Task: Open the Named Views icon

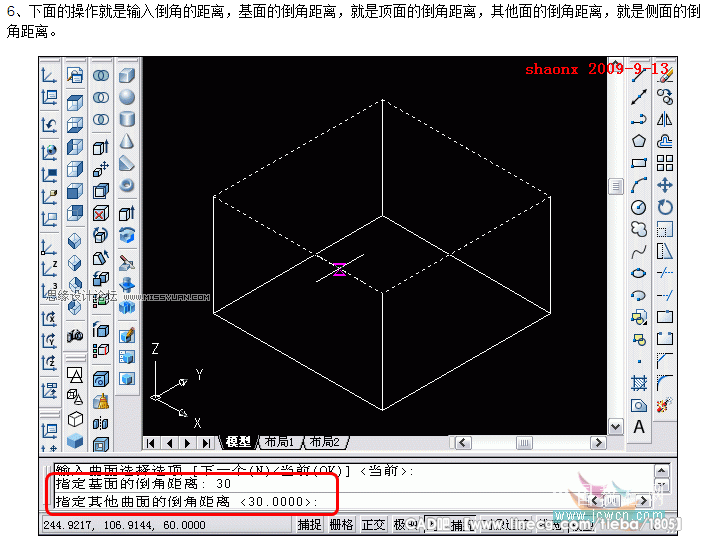Action: coord(75,75)
